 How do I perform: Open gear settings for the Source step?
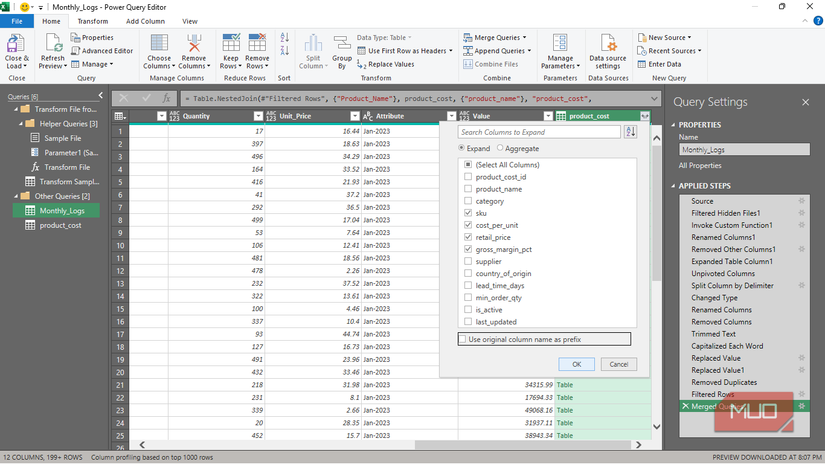click(x=801, y=201)
